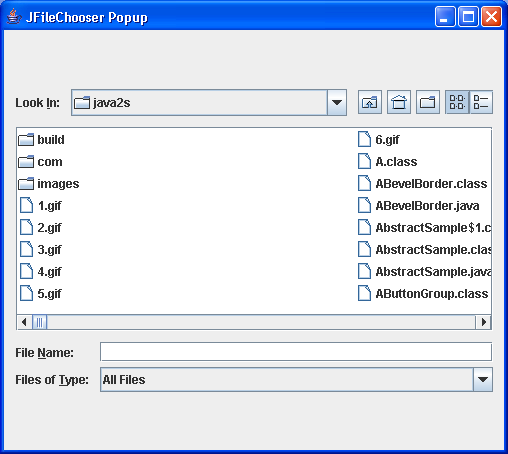Click the AbstractSample.java file icon
508x454 pixels.
(364, 271)
